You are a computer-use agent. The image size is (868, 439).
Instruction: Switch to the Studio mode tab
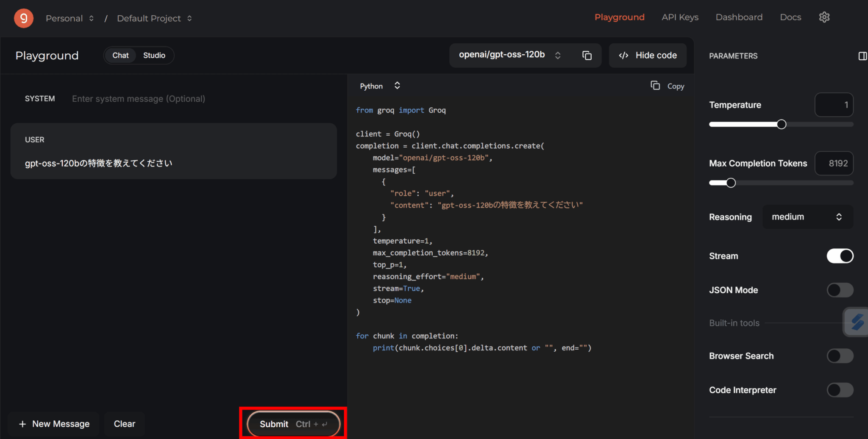[154, 56]
